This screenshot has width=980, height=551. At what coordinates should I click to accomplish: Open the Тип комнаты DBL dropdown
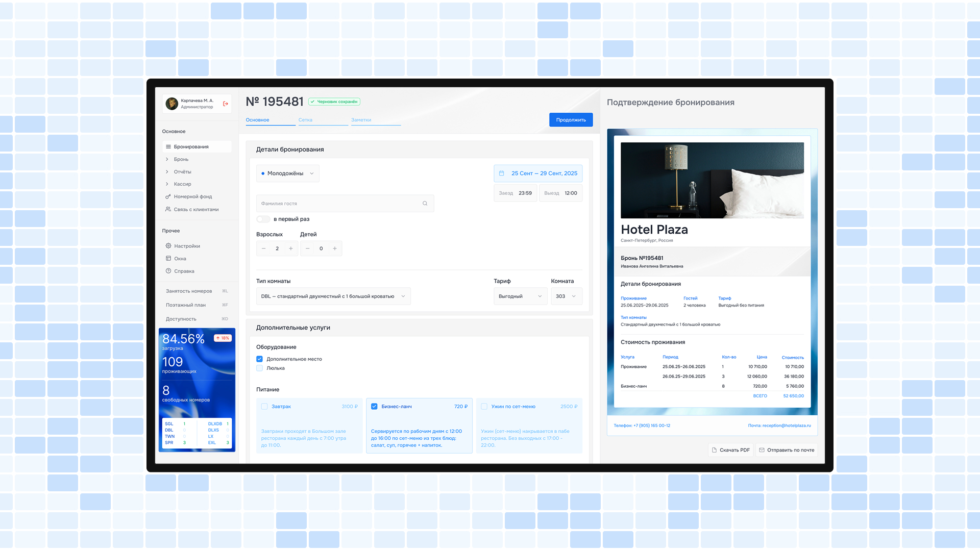[333, 296]
